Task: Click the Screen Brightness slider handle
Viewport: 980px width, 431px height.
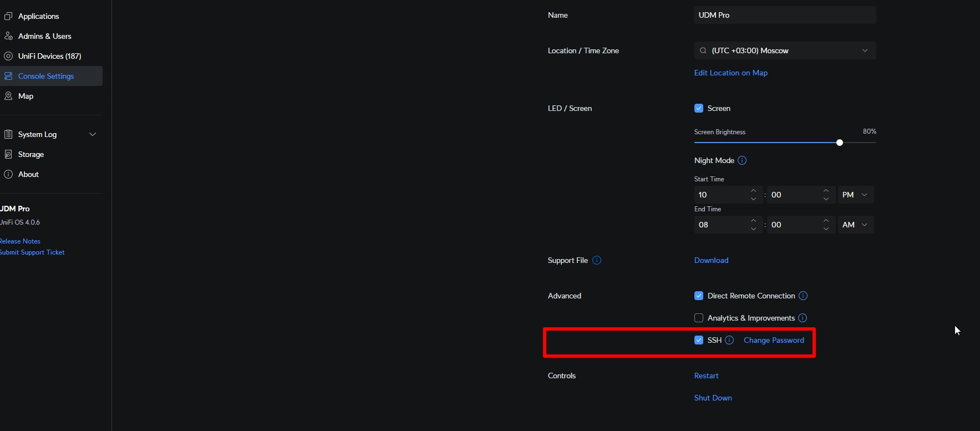Action: click(x=840, y=143)
